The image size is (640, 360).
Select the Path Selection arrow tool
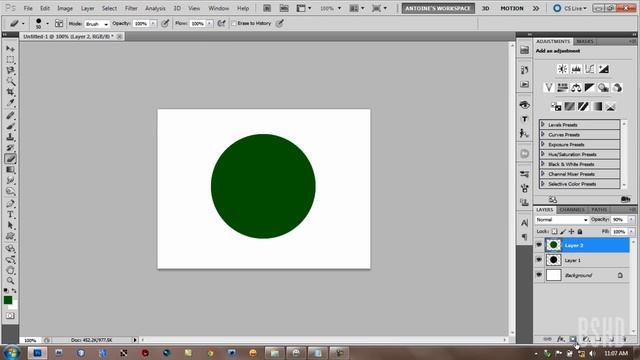[10, 225]
